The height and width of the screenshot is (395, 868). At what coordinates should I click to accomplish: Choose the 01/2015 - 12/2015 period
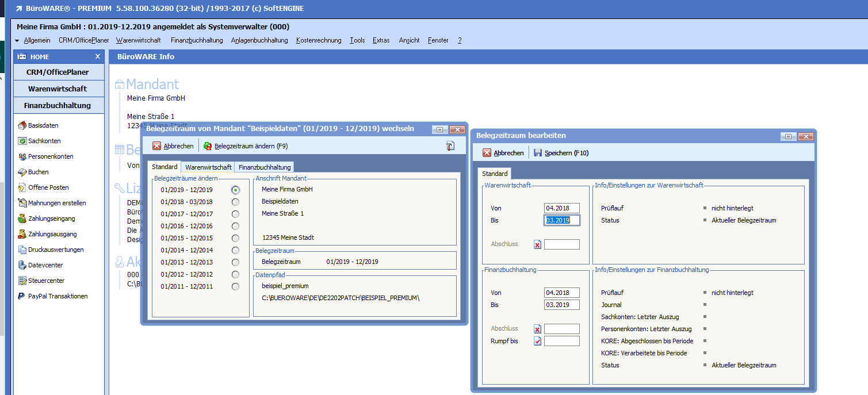click(235, 238)
